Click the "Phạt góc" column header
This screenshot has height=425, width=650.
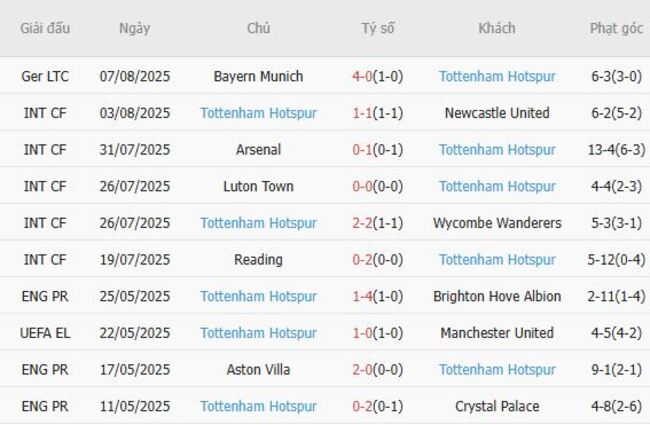(616, 28)
